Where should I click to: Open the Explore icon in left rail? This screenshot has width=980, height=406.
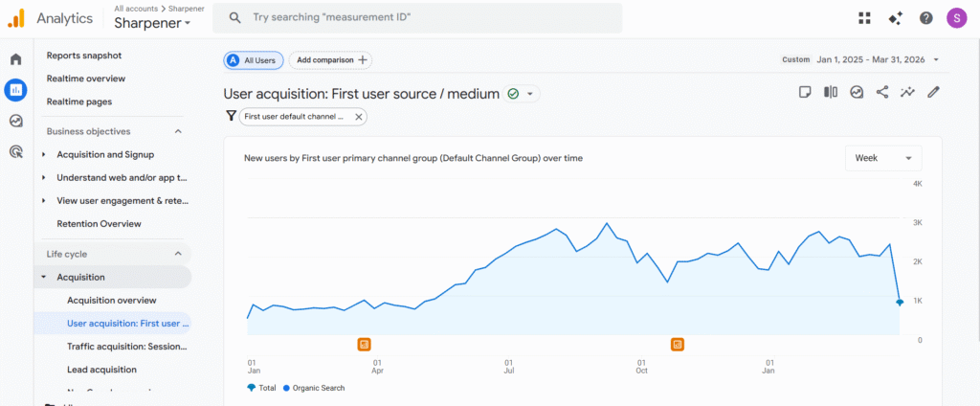point(15,121)
